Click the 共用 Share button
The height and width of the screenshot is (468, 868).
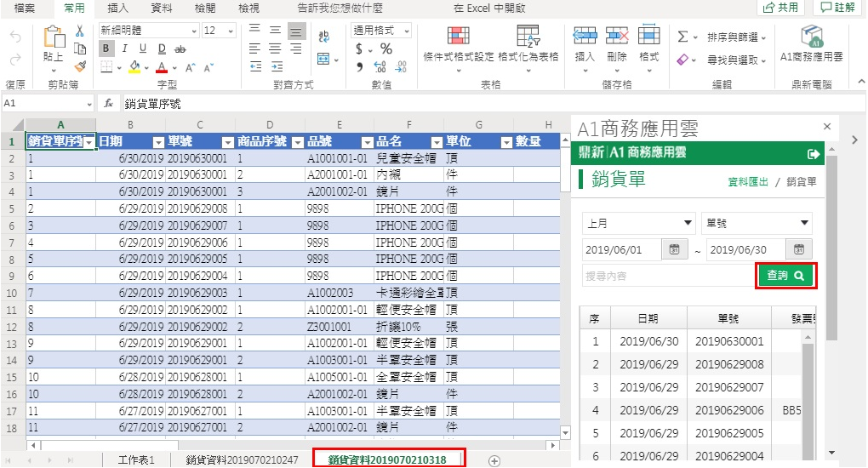click(780, 7)
